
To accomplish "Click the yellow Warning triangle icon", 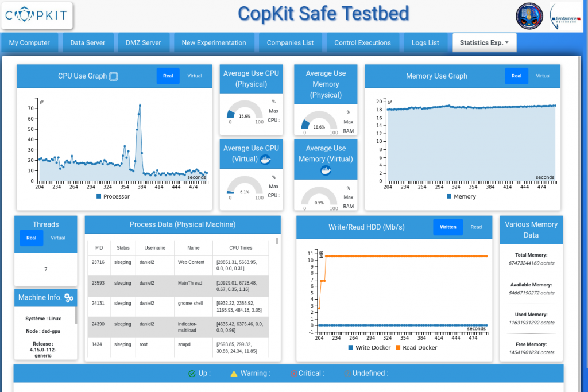I will click(x=234, y=374).
